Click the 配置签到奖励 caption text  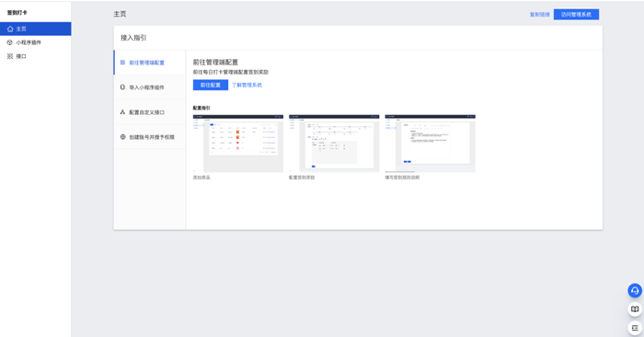tap(302, 178)
